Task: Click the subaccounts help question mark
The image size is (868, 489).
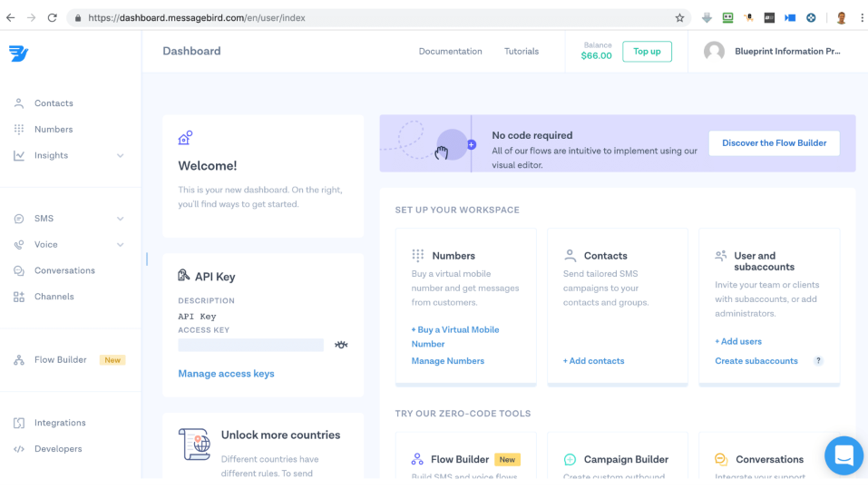Action: pyautogui.click(x=818, y=361)
